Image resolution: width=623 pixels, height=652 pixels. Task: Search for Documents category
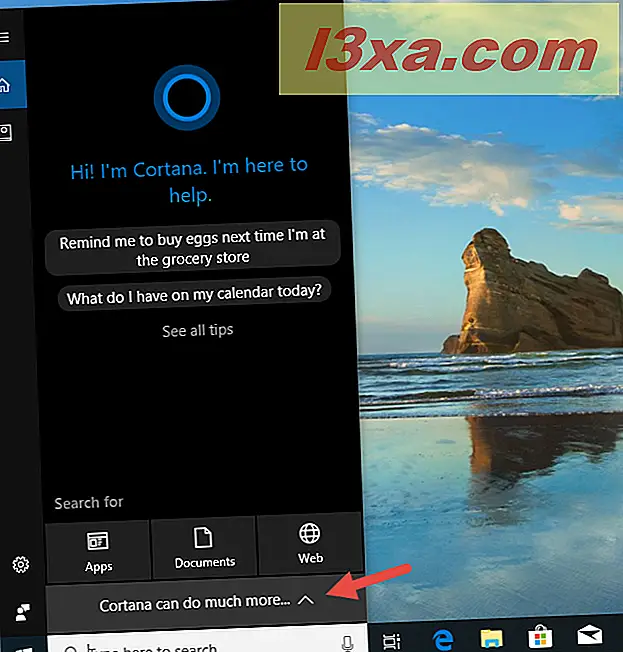tap(204, 547)
